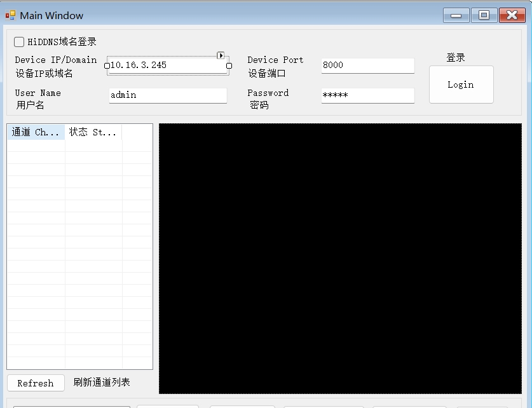532x408 pixels.
Task: Click the Password input field
Action: pyautogui.click(x=368, y=95)
